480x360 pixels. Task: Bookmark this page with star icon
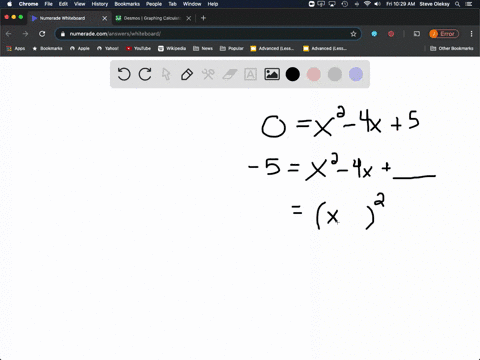pos(353,34)
